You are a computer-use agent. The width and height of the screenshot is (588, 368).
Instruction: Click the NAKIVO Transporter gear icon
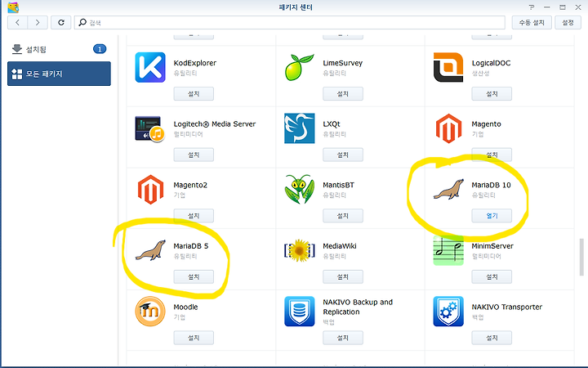tap(448, 312)
